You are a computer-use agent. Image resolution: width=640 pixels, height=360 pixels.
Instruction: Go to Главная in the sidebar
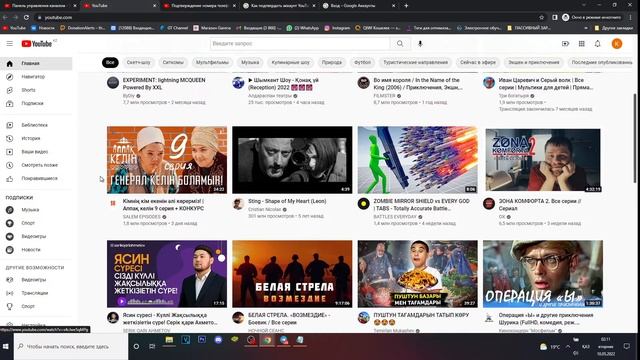tap(36, 63)
